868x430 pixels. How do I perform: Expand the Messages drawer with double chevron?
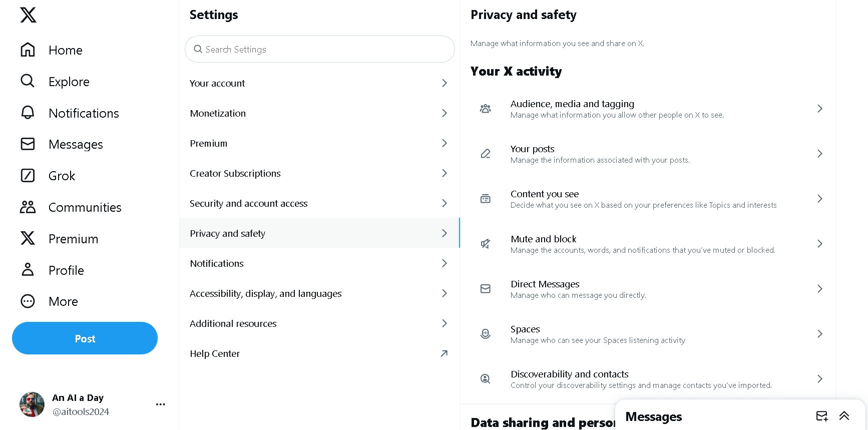(844, 416)
